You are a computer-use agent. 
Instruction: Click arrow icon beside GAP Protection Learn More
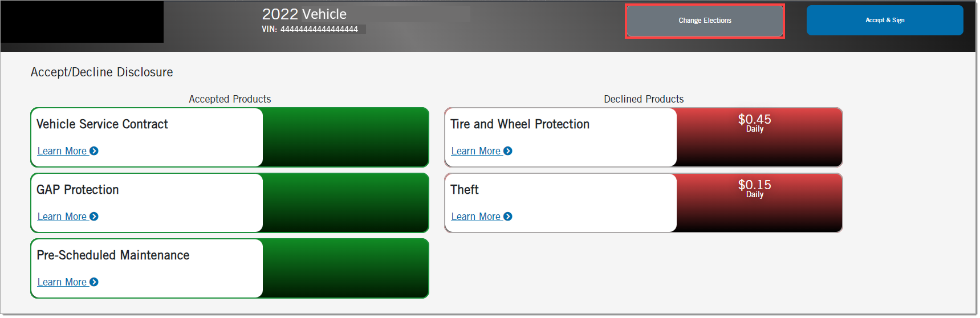click(94, 217)
